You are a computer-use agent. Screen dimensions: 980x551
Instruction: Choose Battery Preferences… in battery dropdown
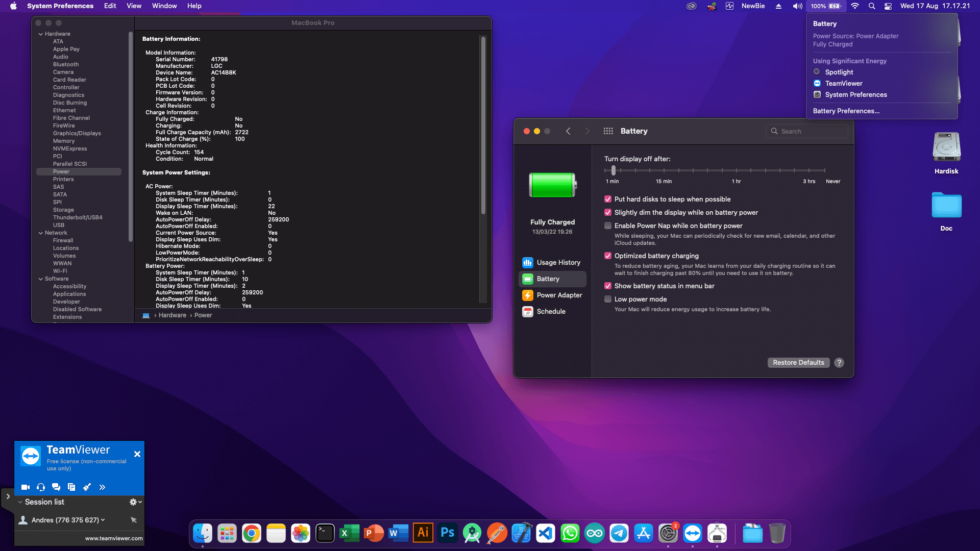pyautogui.click(x=846, y=111)
